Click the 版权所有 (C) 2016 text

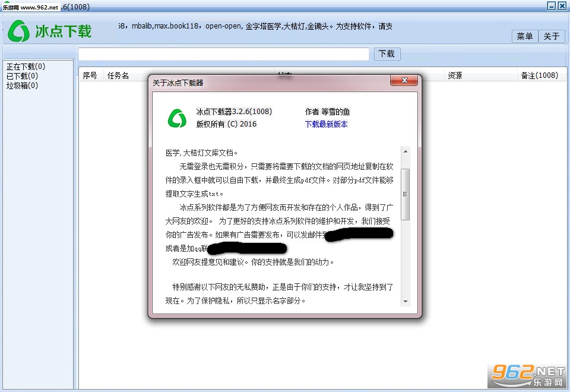(226, 124)
